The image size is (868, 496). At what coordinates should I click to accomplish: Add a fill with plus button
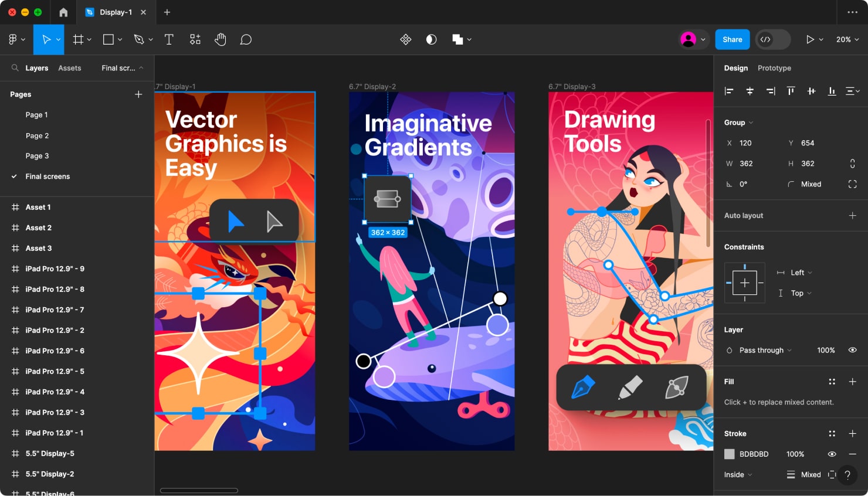coord(852,382)
